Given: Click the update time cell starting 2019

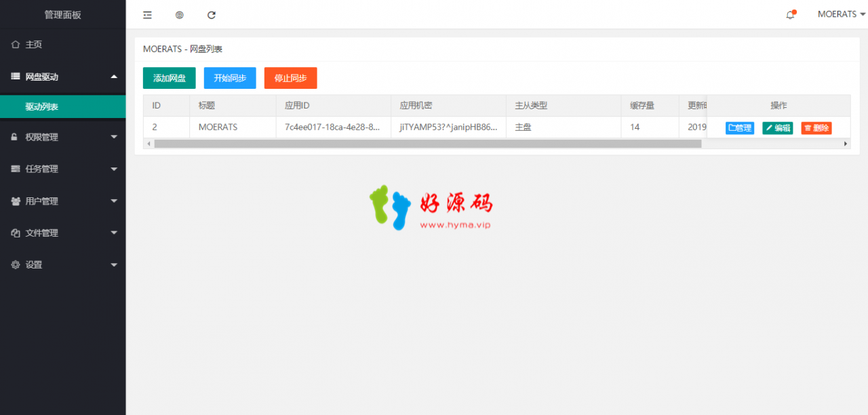Looking at the screenshot, I should pos(693,127).
